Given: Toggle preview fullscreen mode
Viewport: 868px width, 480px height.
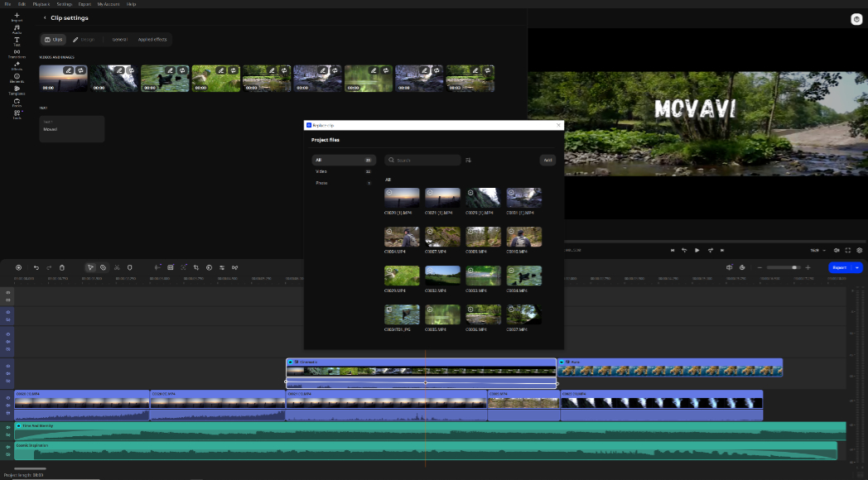Looking at the screenshot, I should click(847, 251).
